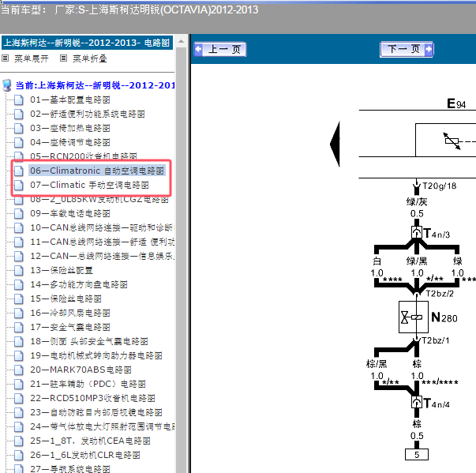476x473 pixels.
Task: Open 10—CAN总线网络连接—驱动和诊断
Action: (102, 227)
